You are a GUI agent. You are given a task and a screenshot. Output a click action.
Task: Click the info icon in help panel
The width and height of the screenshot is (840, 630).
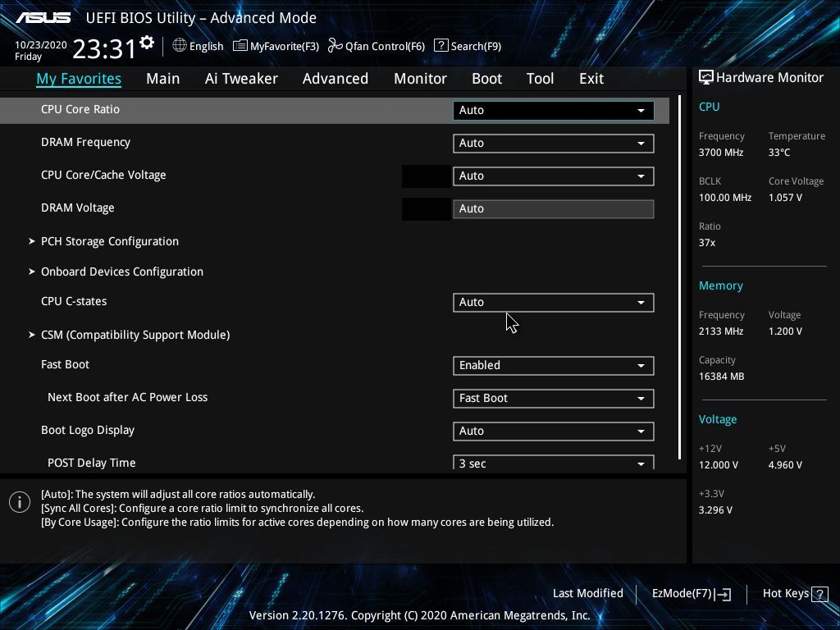(x=20, y=502)
